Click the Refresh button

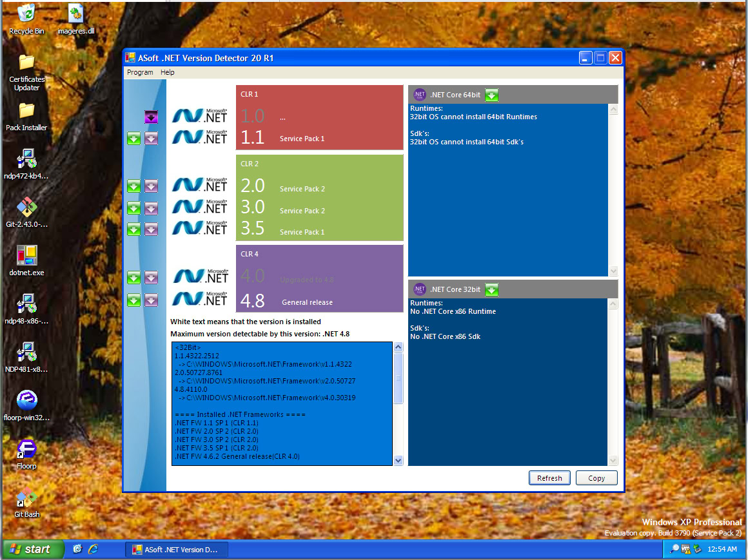[x=549, y=478]
